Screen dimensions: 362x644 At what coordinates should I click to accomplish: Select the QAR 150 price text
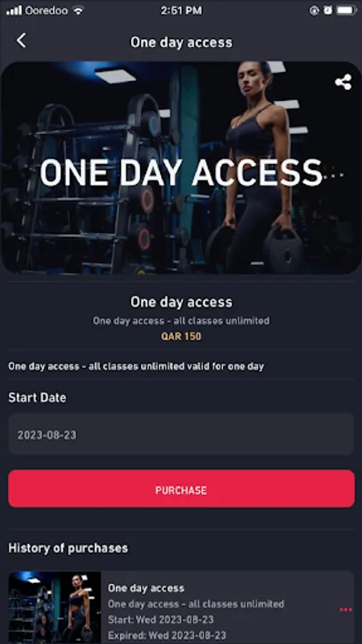pyautogui.click(x=181, y=336)
